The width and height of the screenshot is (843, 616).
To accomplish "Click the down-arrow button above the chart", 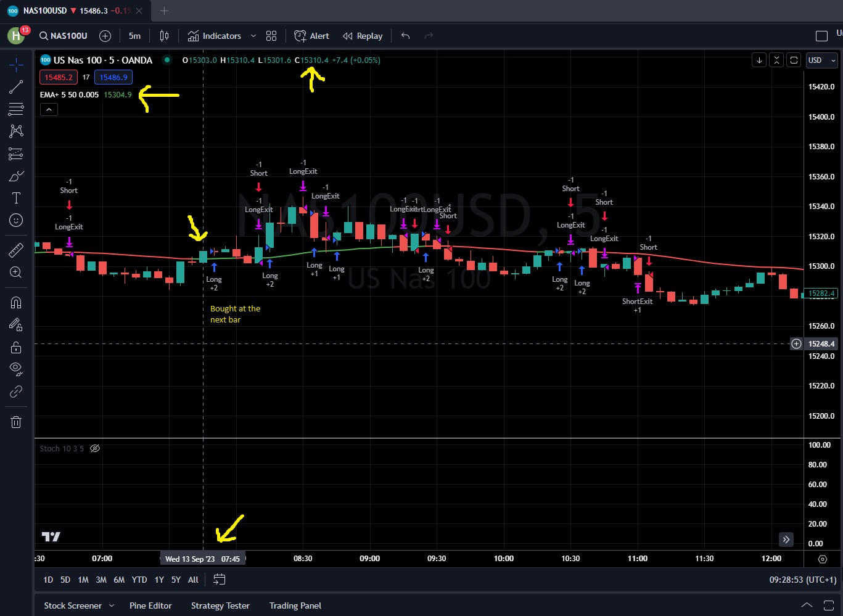I will tap(760, 60).
